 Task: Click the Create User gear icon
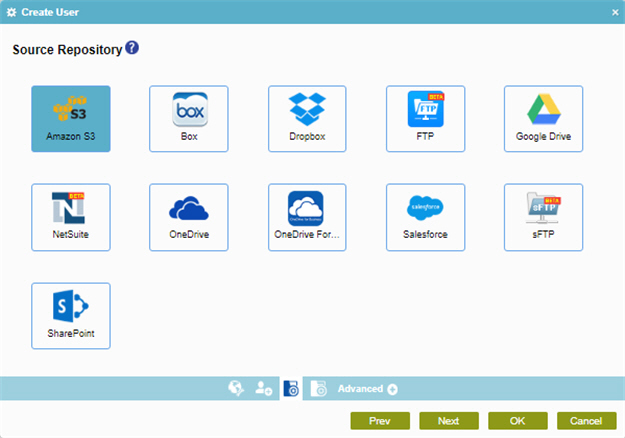(12, 12)
